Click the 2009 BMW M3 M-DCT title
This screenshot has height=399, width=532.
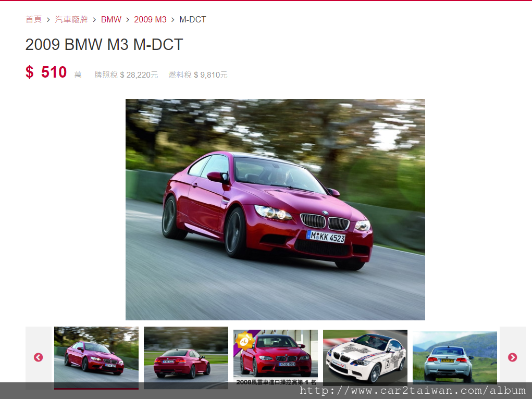(x=103, y=45)
